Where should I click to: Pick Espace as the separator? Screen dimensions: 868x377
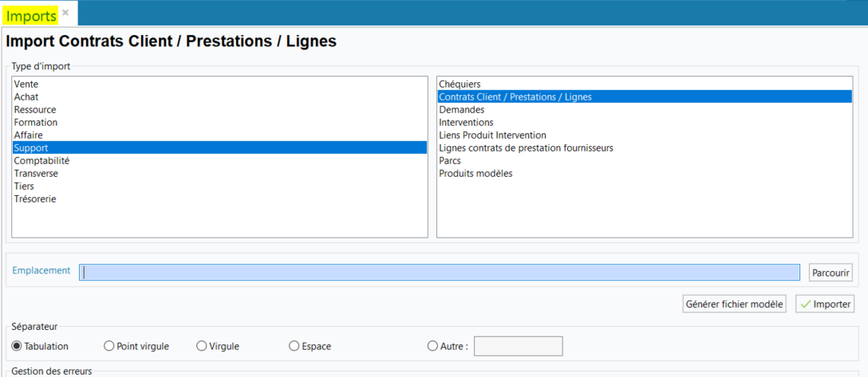click(294, 346)
